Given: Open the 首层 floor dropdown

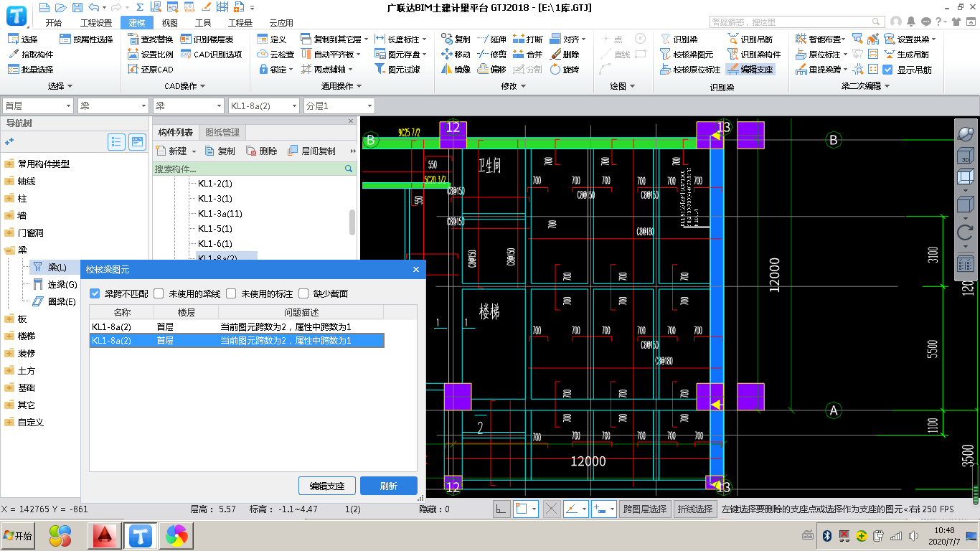Looking at the screenshot, I should coord(38,105).
